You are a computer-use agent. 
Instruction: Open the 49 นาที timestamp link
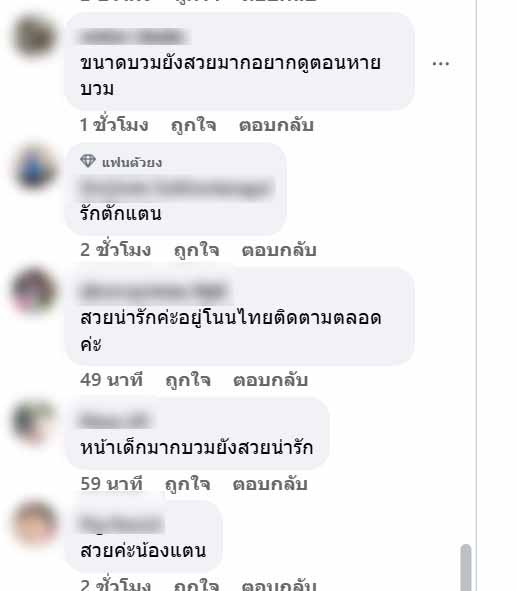point(112,380)
